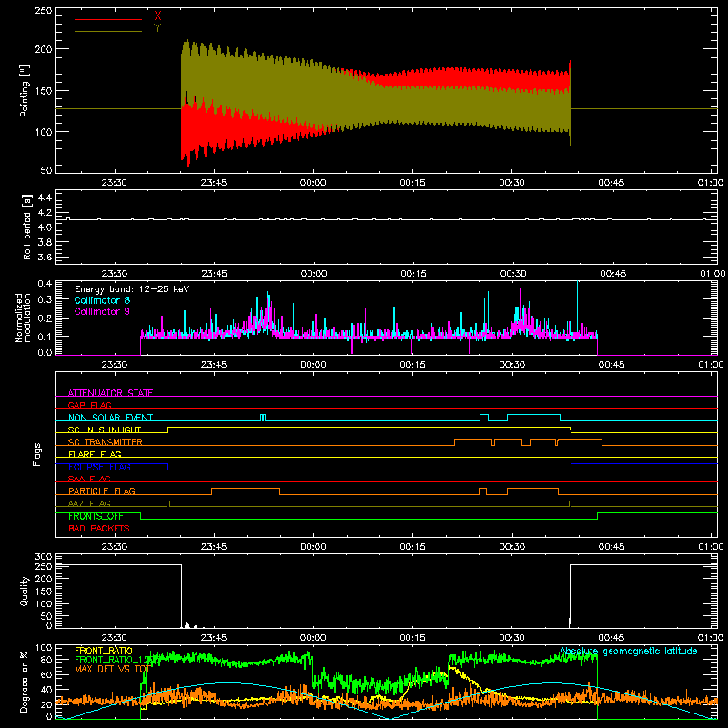Screen dimensions: 728x728
Task: Click the PARTICLE_FLAG label
Action: [102, 490]
